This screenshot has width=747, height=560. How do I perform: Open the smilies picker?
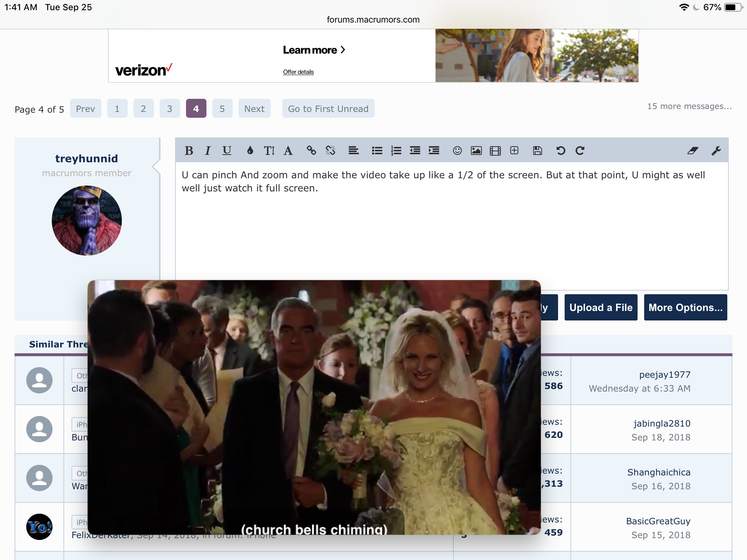pos(457,151)
